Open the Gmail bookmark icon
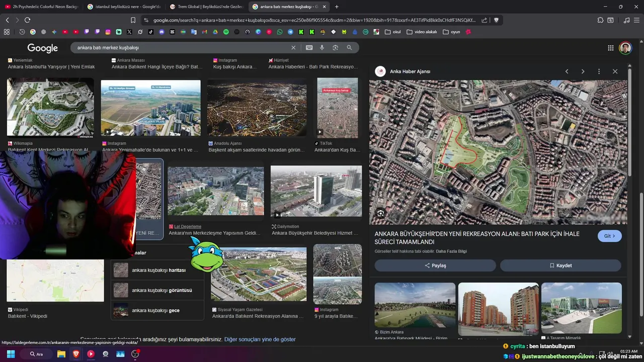 coord(204,32)
